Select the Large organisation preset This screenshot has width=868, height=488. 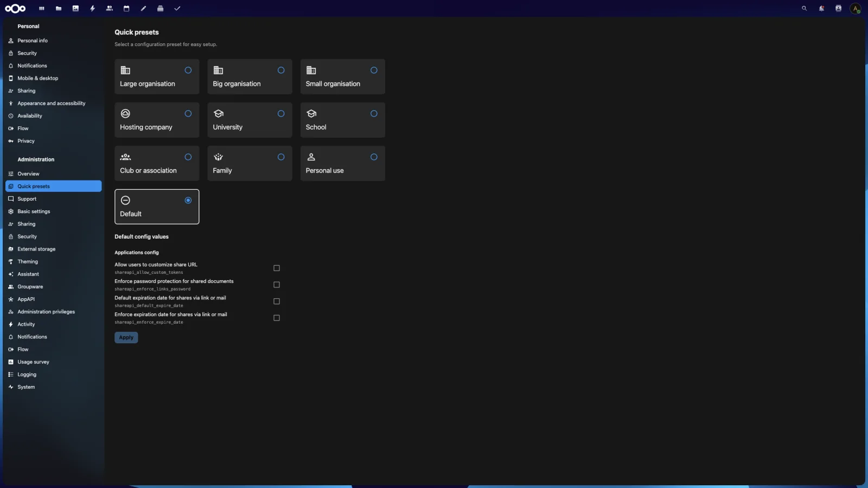click(x=157, y=76)
